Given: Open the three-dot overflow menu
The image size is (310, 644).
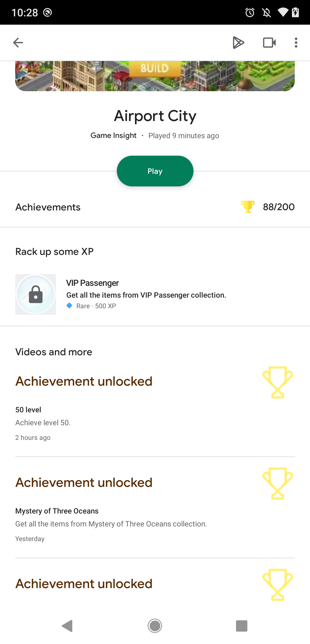Looking at the screenshot, I should (296, 43).
